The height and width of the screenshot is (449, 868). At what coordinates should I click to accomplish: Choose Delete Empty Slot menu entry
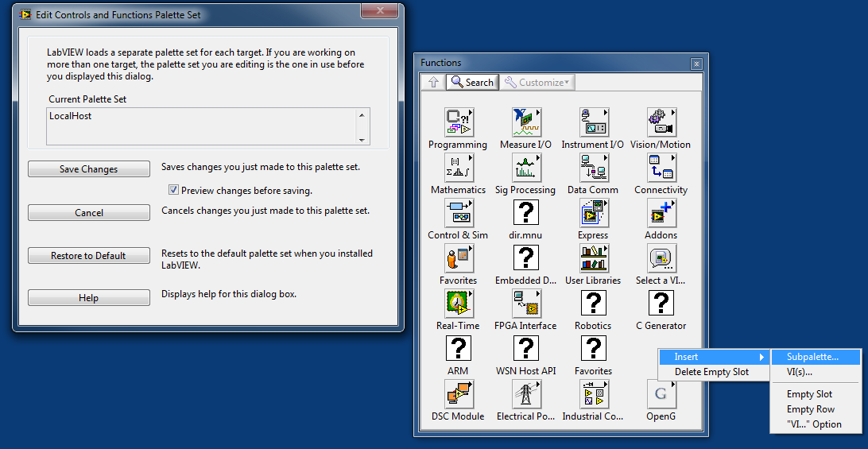pyautogui.click(x=714, y=372)
